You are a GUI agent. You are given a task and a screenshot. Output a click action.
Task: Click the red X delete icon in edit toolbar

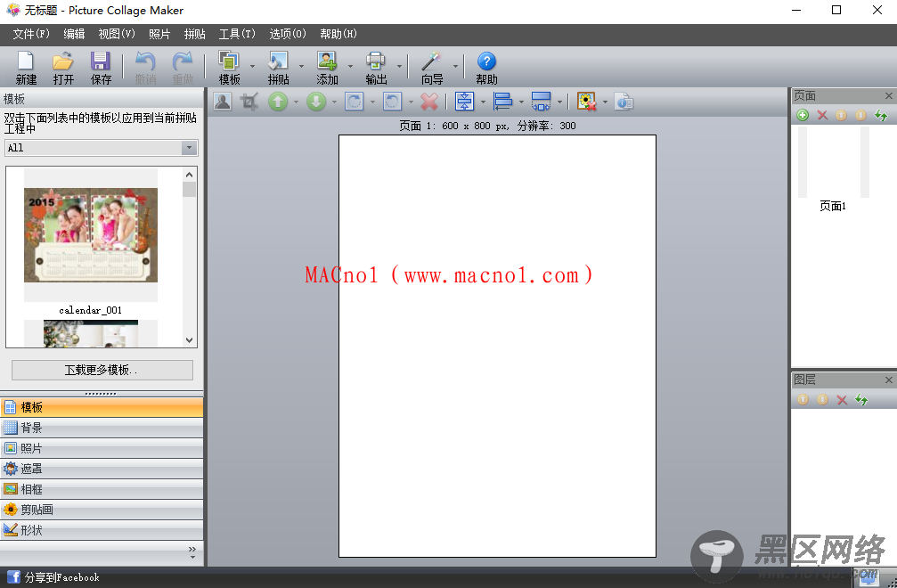(429, 102)
